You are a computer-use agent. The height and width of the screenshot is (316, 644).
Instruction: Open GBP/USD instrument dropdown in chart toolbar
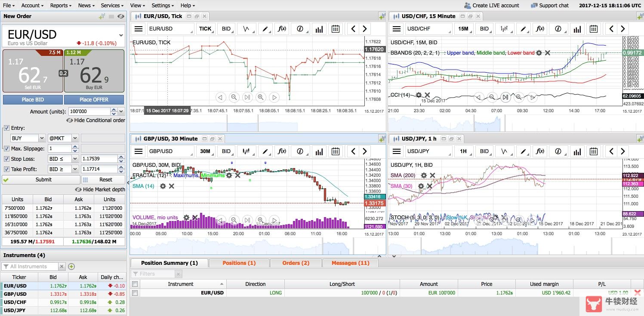tap(170, 151)
